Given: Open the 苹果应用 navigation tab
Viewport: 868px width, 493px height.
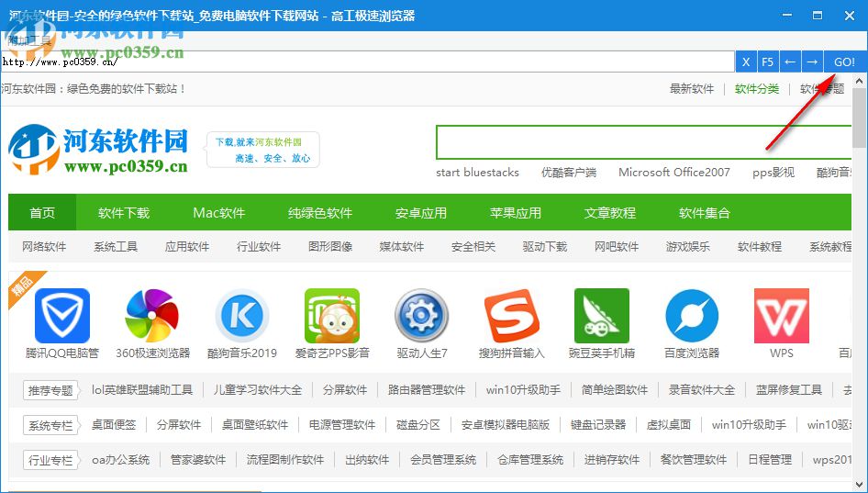Looking at the screenshot, I should click(x=516, y=213).
